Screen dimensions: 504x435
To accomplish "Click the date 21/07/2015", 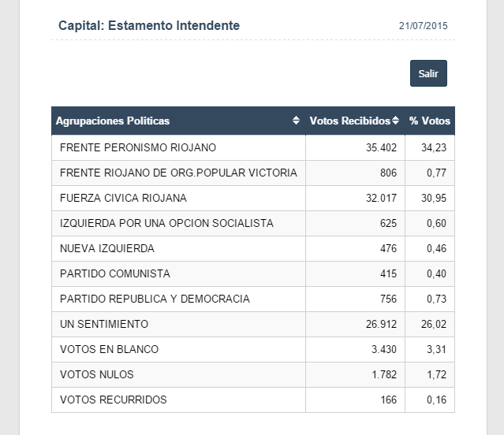I will [x=424, y=26].
